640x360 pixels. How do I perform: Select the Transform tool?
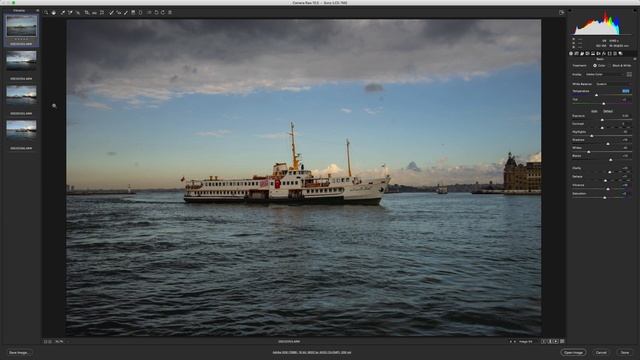(x=102, y=12)
